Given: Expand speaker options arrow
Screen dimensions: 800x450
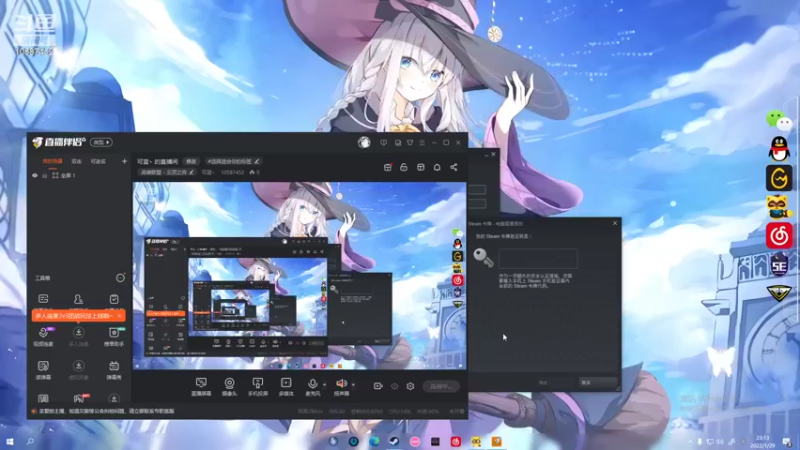Looking at the screenshot, I should 353,385.
